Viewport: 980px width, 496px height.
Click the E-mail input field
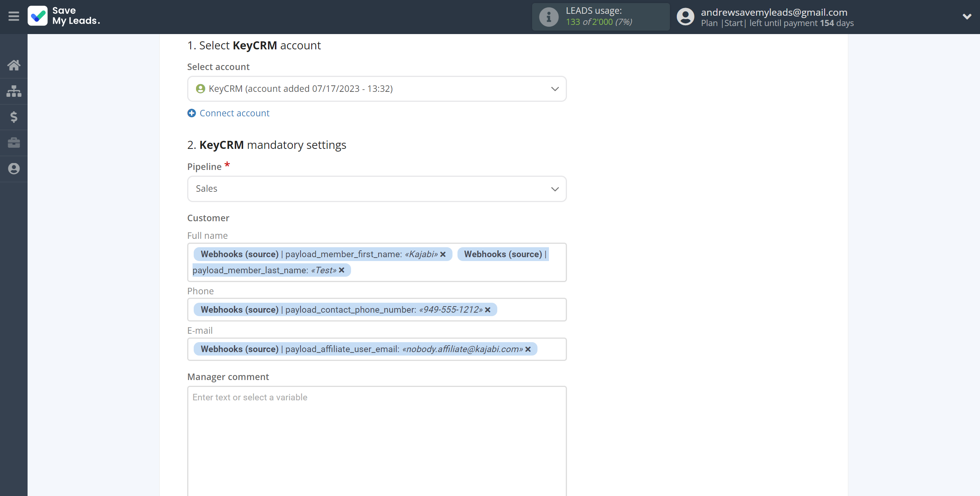pyautogui.click(x=377, y=349)
